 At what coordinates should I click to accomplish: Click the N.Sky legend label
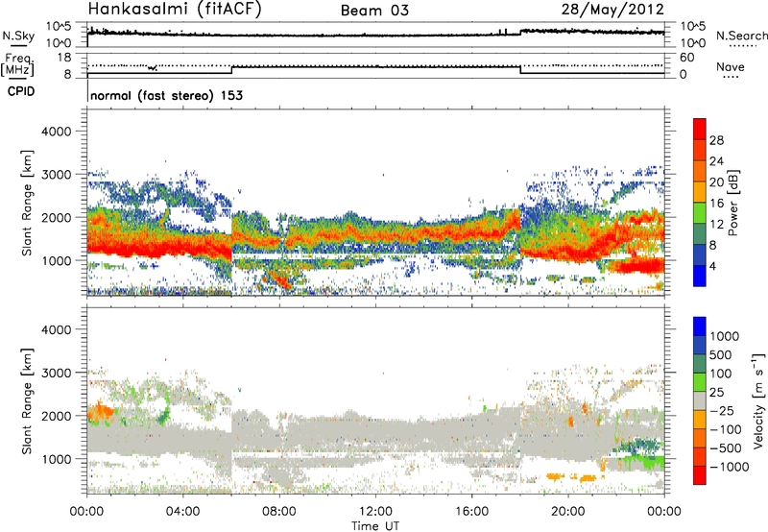pyautogui.click(x=18, y=36)
